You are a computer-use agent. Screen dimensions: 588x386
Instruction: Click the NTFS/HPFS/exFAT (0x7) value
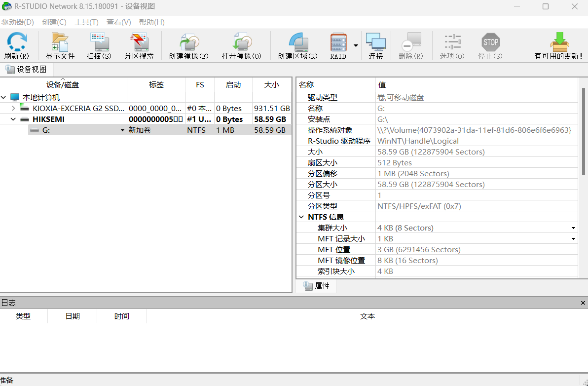coord(419,206)
